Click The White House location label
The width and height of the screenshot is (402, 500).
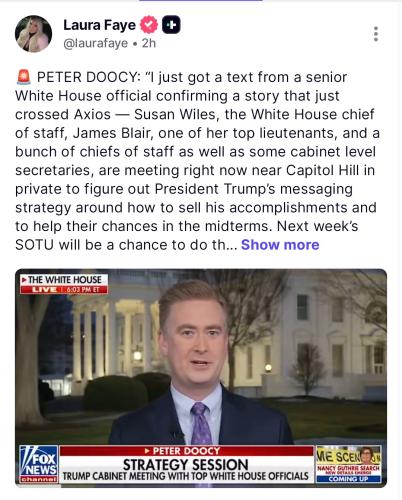pyautogui.click(x=64, y=280)
